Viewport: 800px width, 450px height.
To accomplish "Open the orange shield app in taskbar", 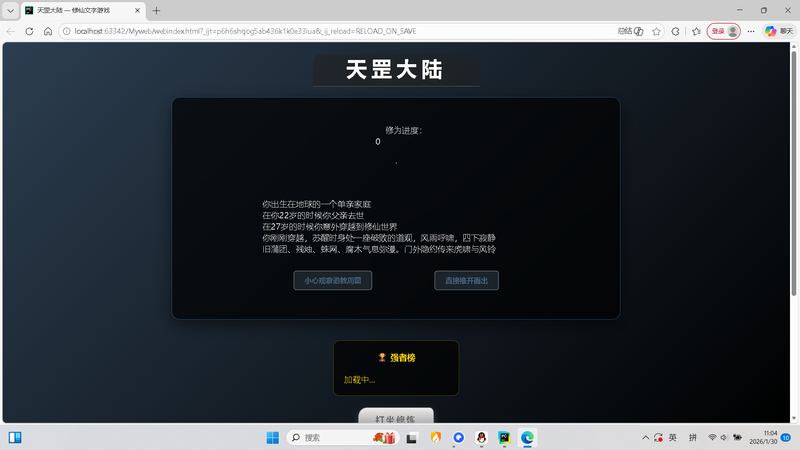I will (x=436, y=438).
